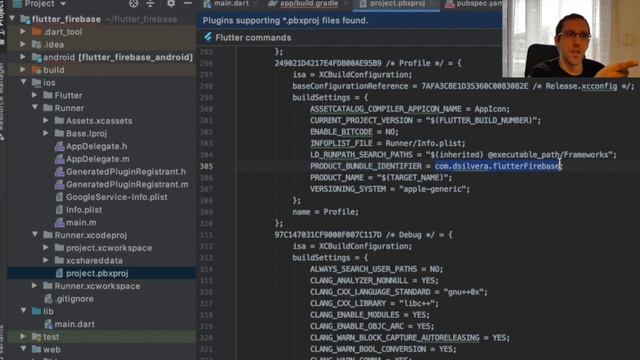Select .gitignore under ios
This screenshot has height=360, width=640.
click(74, 298)
